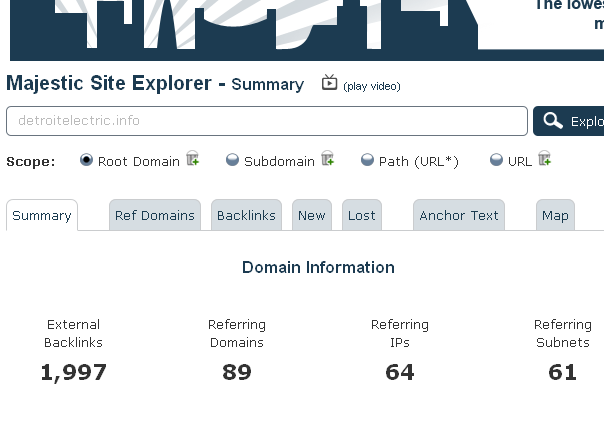Go to the Anchor Text tab

(459, 215)
